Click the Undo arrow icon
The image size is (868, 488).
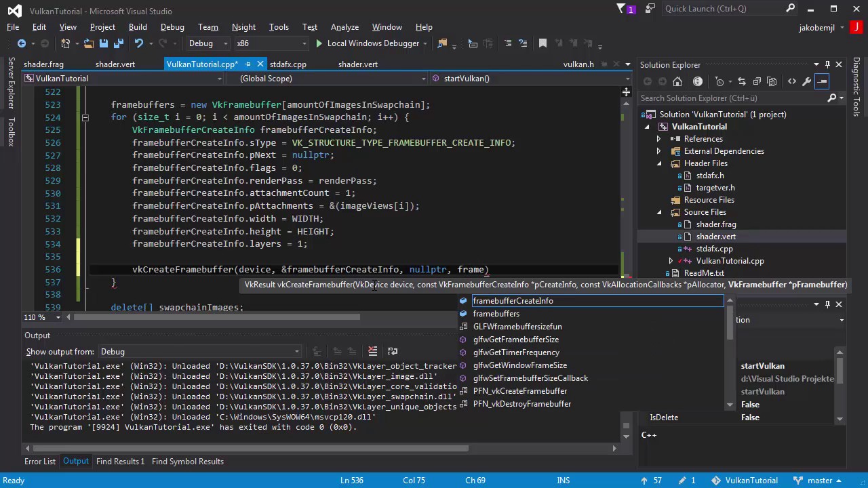139,43
